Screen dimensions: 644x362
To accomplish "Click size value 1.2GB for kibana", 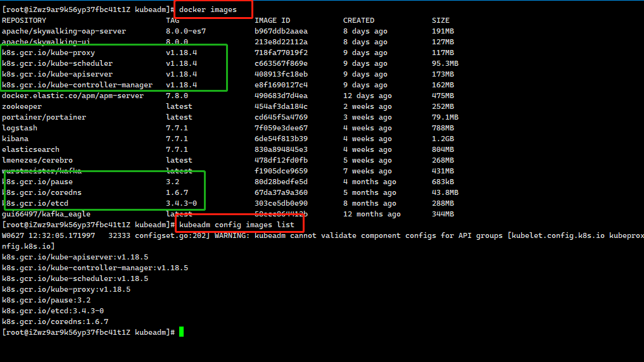I will tap(443, 139).
